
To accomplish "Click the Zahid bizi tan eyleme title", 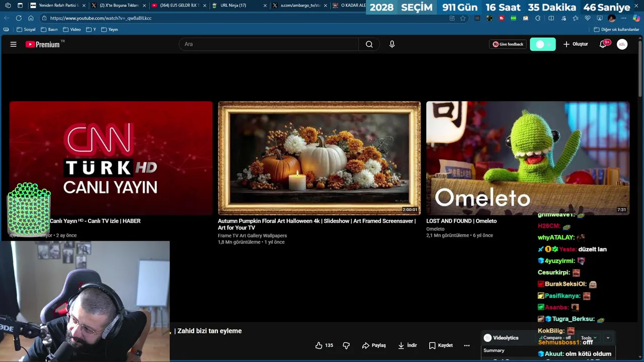I will 209,331.
